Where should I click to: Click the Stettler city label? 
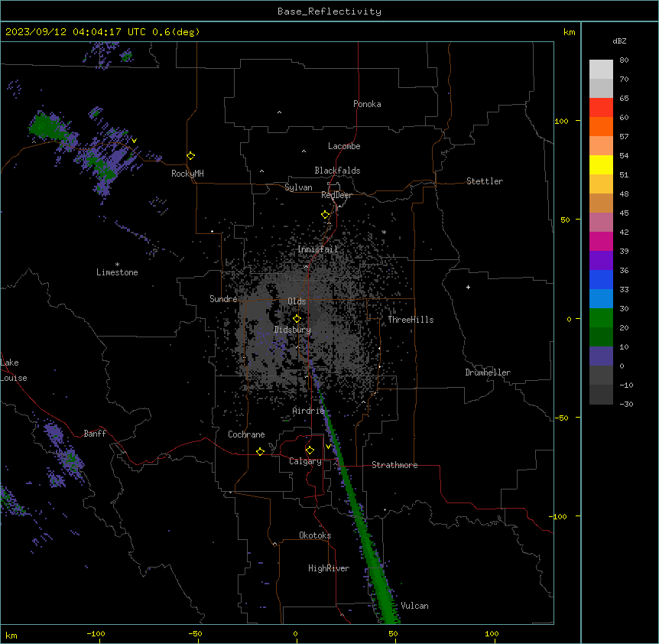(x=484, y=181)
